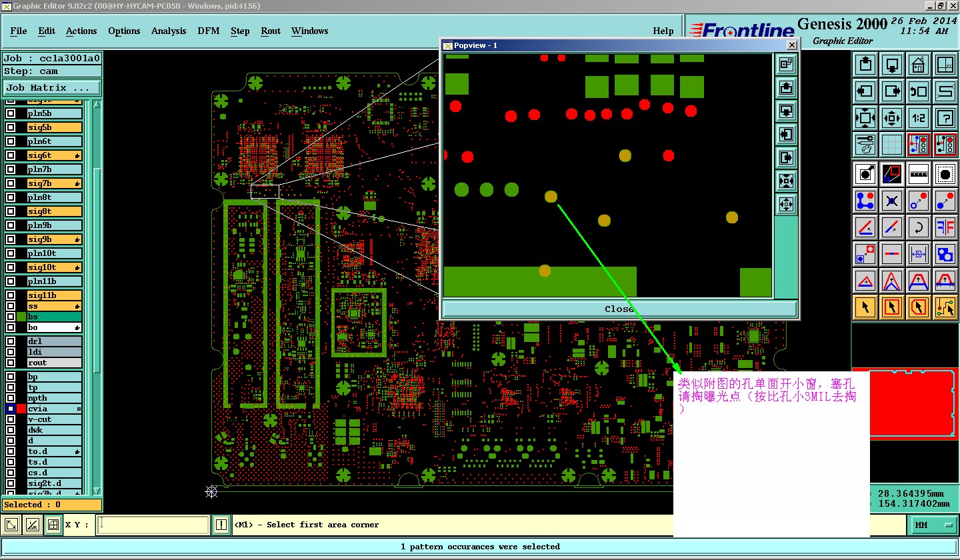Click the exclamation mark button

221,525
